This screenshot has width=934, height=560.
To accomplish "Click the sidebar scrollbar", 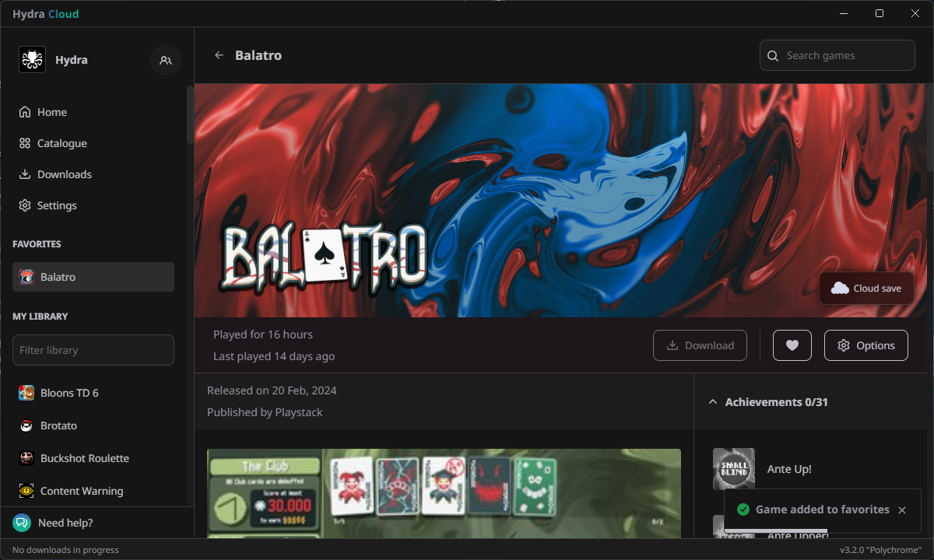I will click(x=190, y=115).
